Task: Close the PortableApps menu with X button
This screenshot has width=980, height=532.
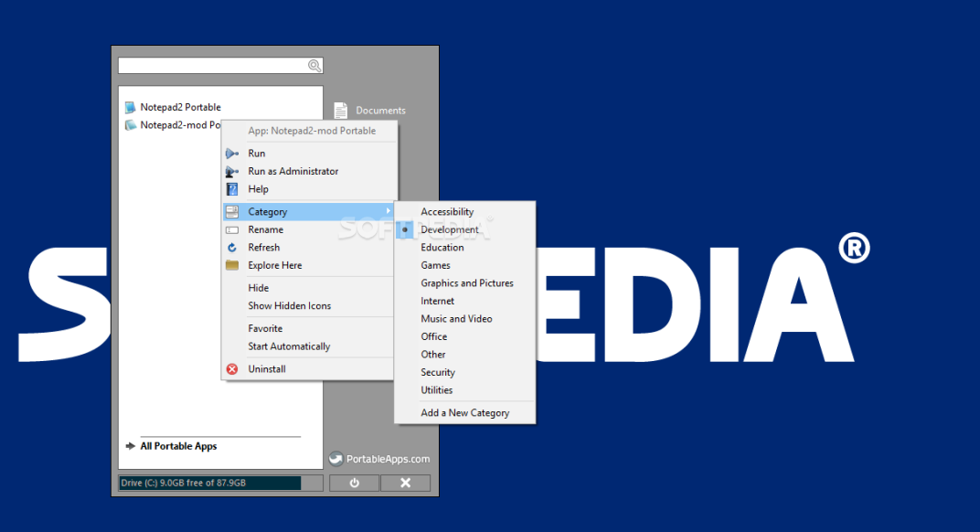Action: pyautogui.click(x=406, y=483)
